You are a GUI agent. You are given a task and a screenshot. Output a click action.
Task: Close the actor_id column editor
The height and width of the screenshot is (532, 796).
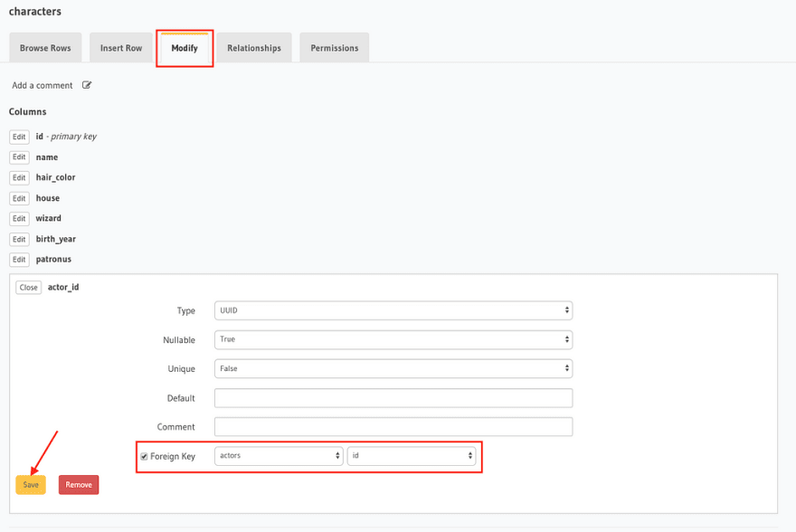tap(28, 288)
